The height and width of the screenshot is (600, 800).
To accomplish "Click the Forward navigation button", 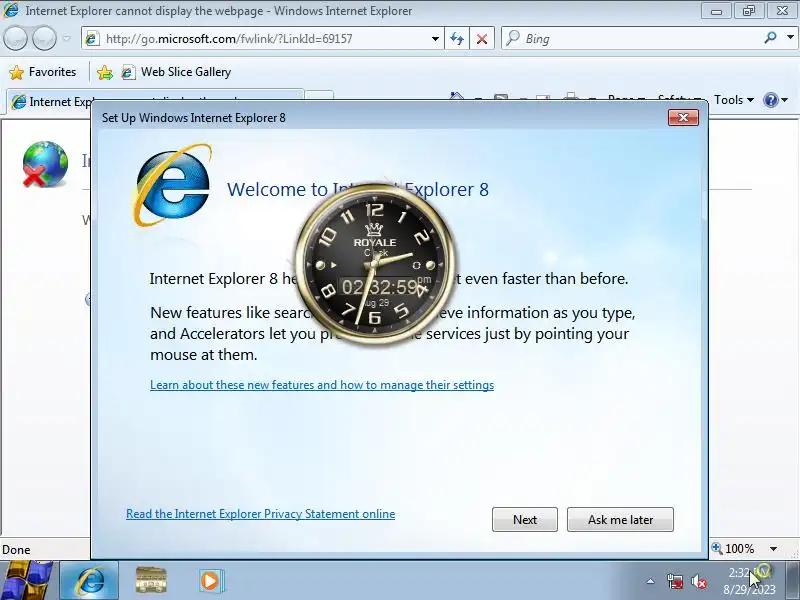I will click(44, 38).
